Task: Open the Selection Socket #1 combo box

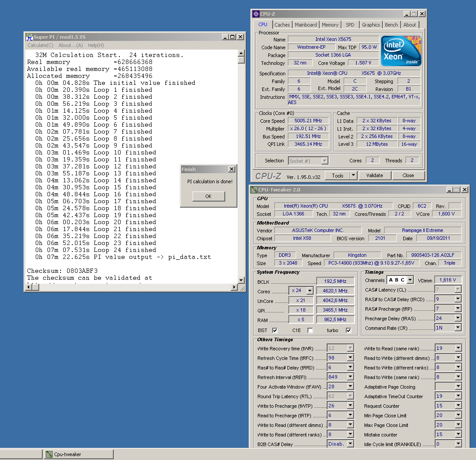Action: pyautogui.click(x=308, y=161)
